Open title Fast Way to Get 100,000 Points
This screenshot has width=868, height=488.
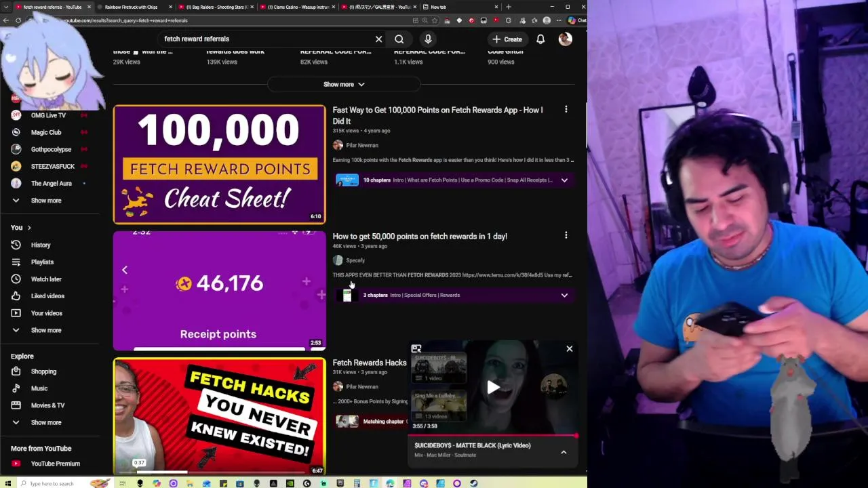point(437,115)
